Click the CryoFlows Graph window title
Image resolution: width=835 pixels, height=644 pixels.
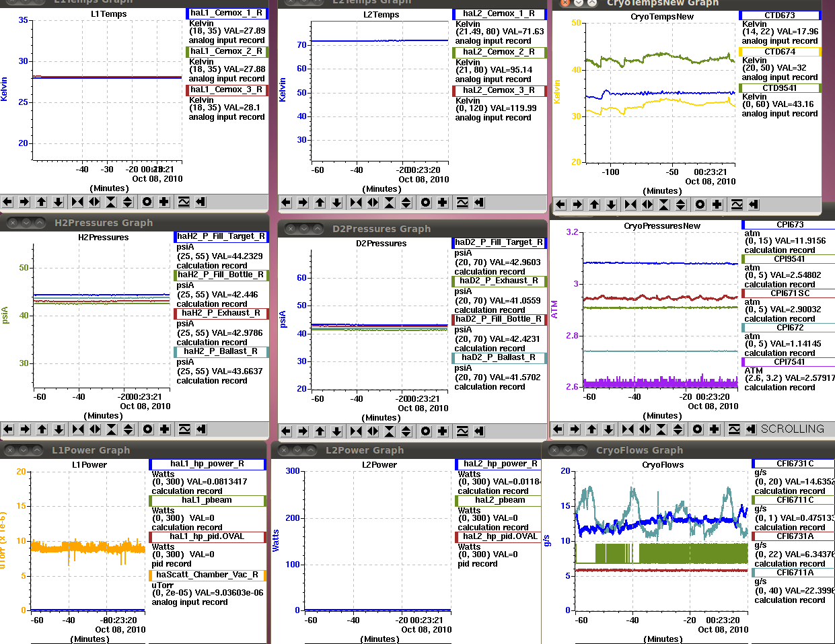click(639, 450)
